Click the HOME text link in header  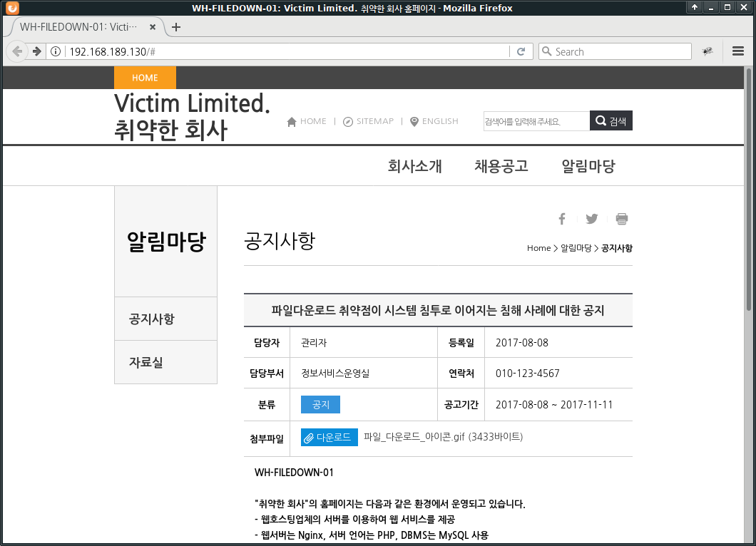(313, 121)
